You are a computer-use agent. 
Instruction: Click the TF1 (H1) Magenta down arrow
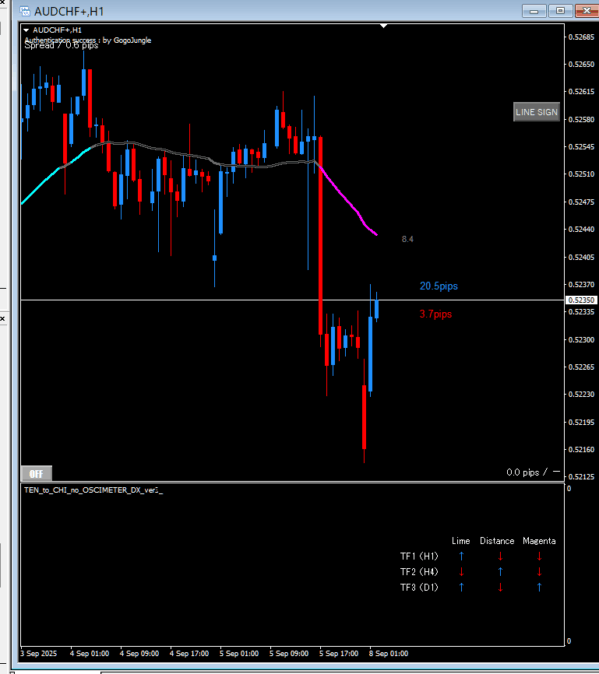pos(539,556)
